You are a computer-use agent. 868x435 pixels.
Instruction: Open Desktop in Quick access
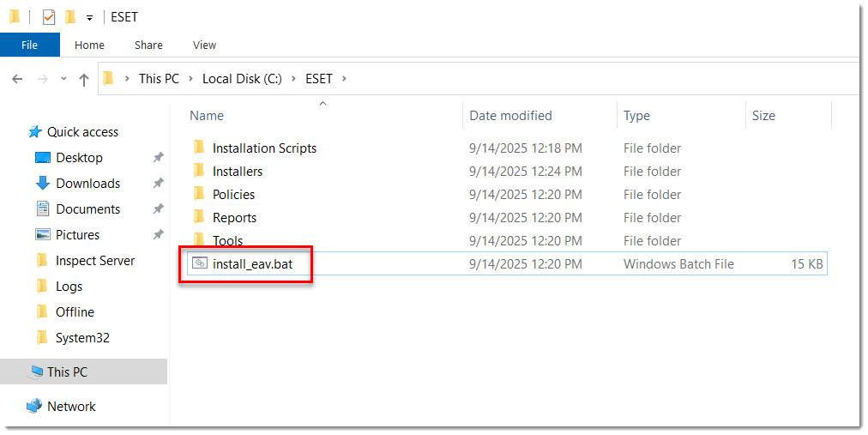click(x=79, y=158)
